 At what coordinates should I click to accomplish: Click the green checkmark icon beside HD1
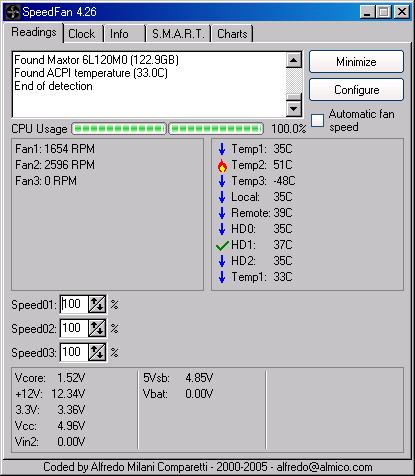[x=222, y=246]
